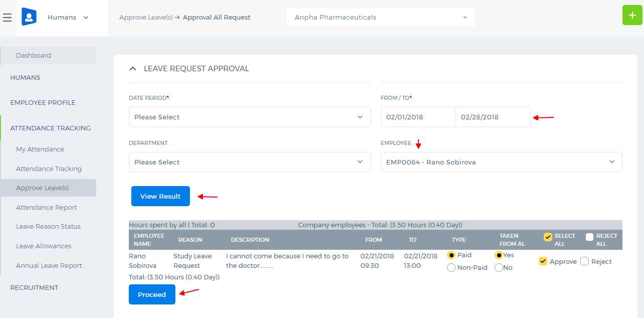
Task: Click the Study Leave Request reason cell
Action: click(x=192, y=261)
